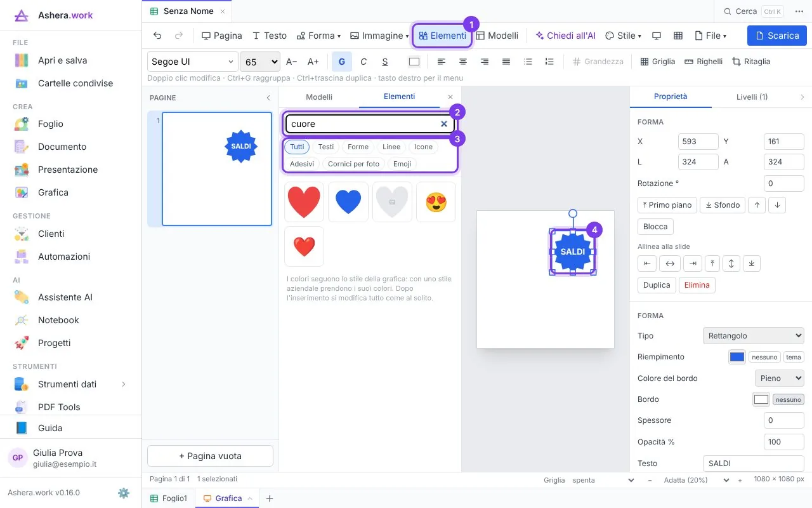The width and height of the screenshot is (812, 508).
Task: Apply numbered list formatting
Action: (549, 62)
